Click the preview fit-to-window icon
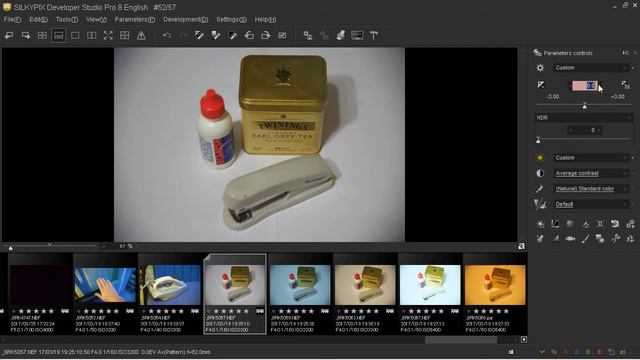The image size is (640, 360). pyautogui.click(x=521, y=246)
